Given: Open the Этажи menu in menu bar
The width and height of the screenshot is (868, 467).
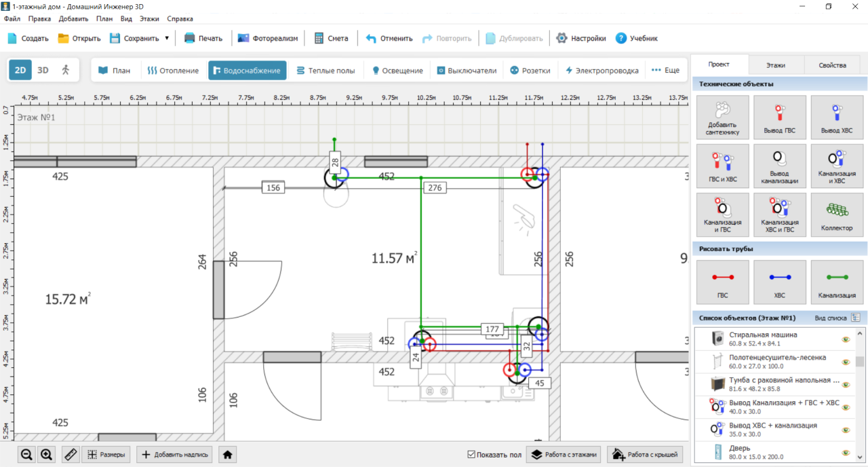Looking at the screenshot, I should (x=149, y=19).
